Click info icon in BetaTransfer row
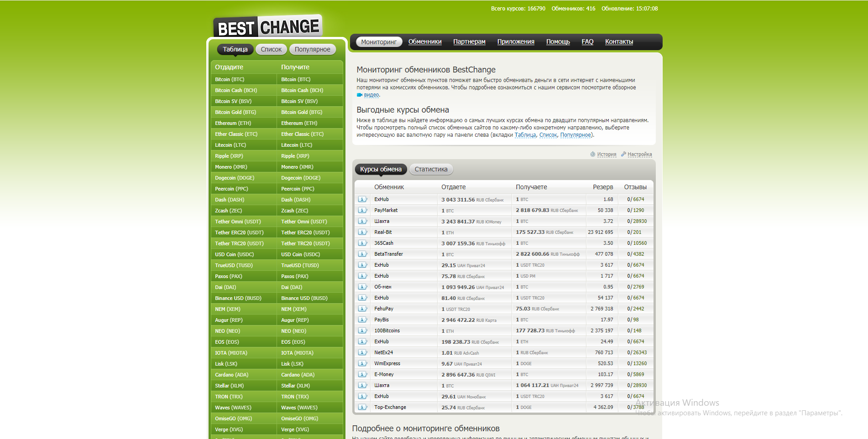The image size is (868, 439). [362, 254]
